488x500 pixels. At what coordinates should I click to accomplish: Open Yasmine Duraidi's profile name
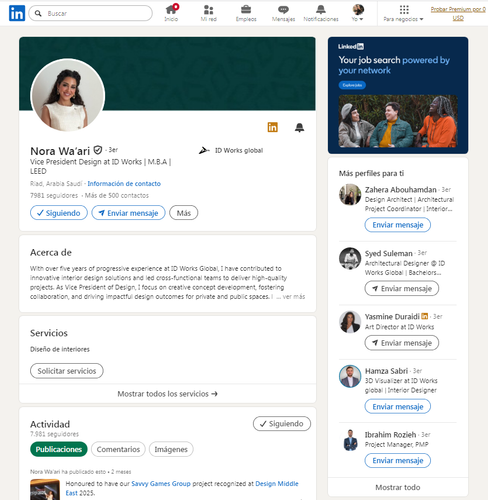click(x=392, y=317)
